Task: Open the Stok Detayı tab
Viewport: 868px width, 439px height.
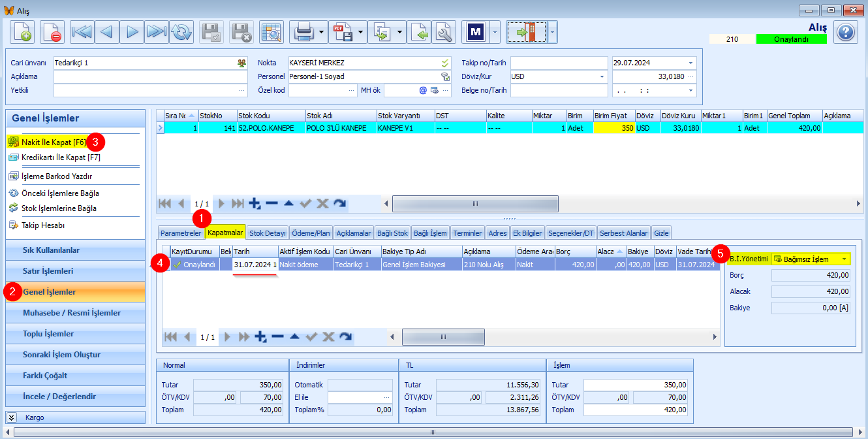Action: tap(268, 233)
